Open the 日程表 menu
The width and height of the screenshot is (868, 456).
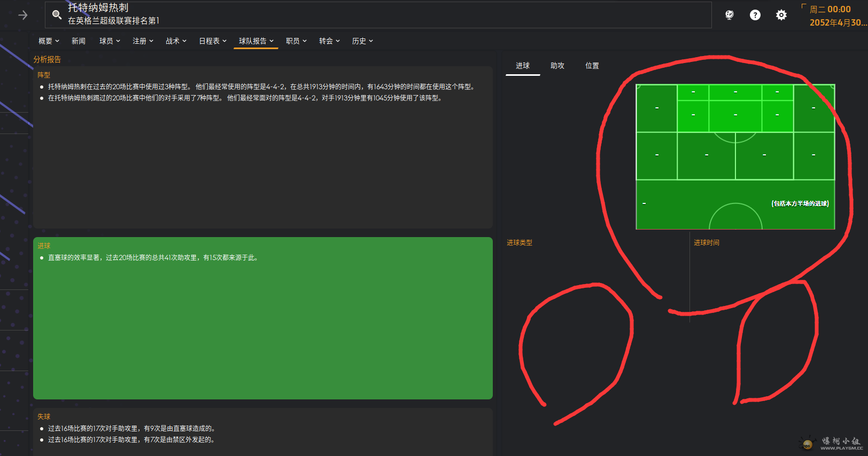(213, 41)
